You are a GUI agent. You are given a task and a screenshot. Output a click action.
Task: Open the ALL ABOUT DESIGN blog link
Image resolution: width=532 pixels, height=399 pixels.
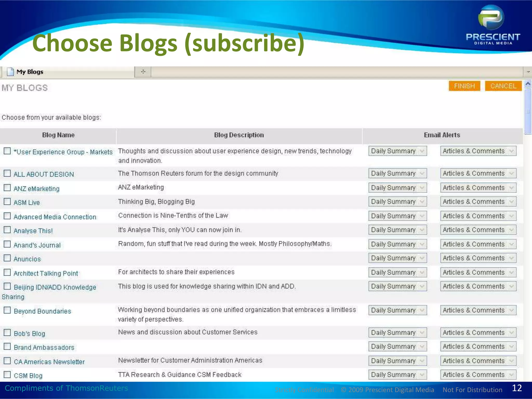44,174
